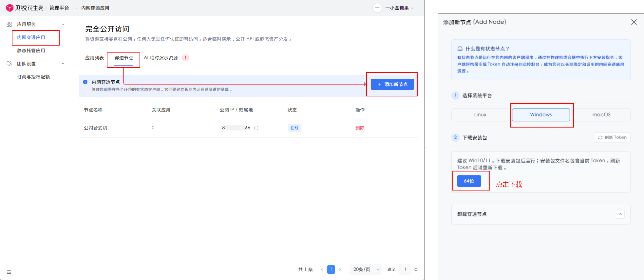The width and height of the screenshot is (644, 280).
Task: Collapse the sidebar with the bottom menu icon
Action: (x=9, y=272)
